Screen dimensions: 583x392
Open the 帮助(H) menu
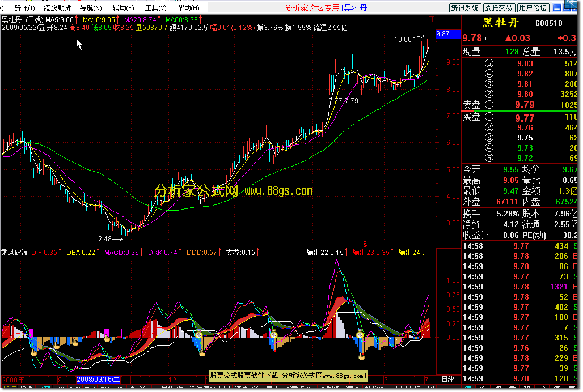188,8
